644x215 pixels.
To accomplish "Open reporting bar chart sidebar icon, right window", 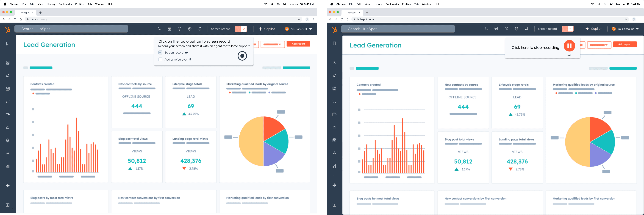I will tap(335, 166).
